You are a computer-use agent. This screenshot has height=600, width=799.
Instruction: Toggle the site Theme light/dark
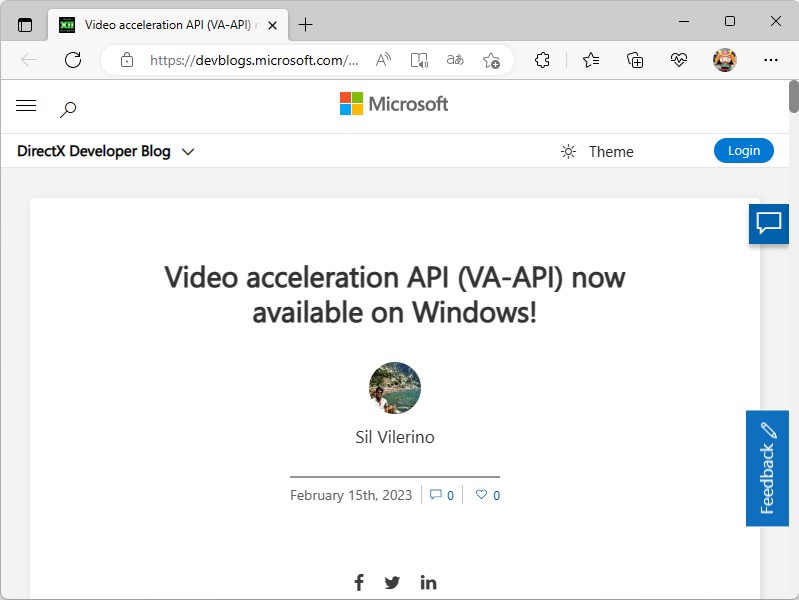click(597, 152)
